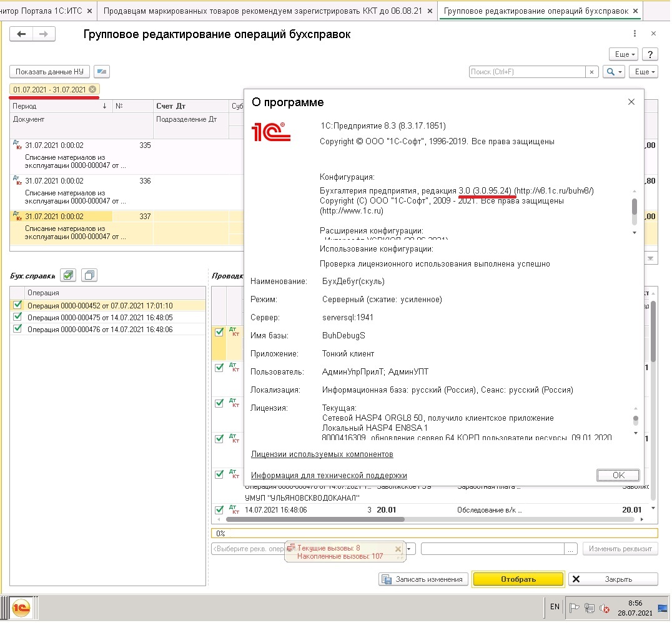The image size is (672, 623).
Task: Open the Выберите рекв. операции dropdown arrow
Action: click(410, 549)
